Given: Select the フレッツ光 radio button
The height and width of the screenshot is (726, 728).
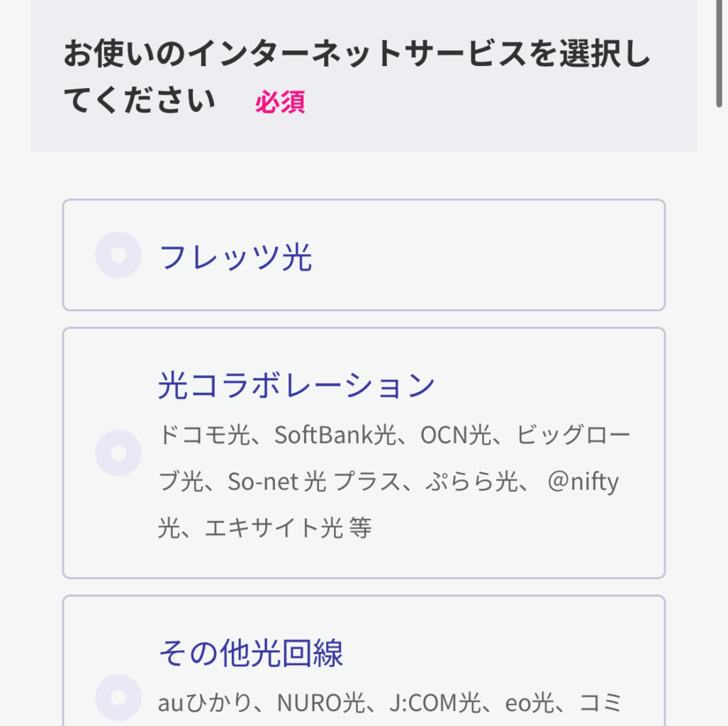Looking at the screenshot, I should coord(118,255).
